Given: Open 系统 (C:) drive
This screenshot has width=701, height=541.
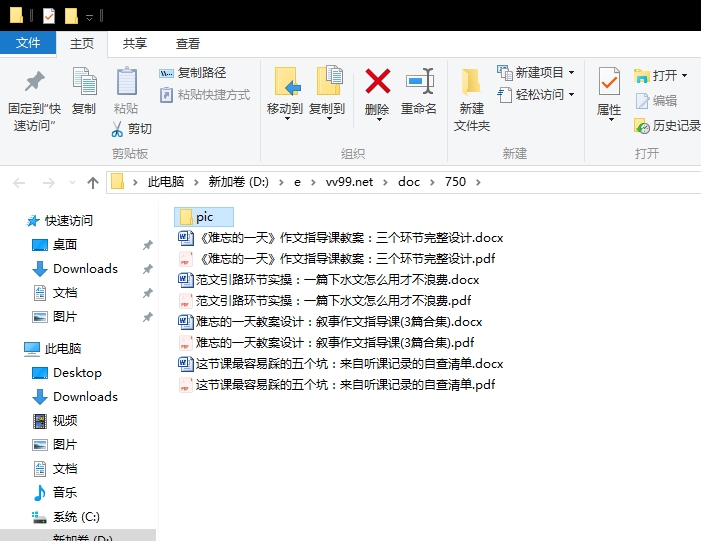Looking at the screenshot, I should 66,517.
